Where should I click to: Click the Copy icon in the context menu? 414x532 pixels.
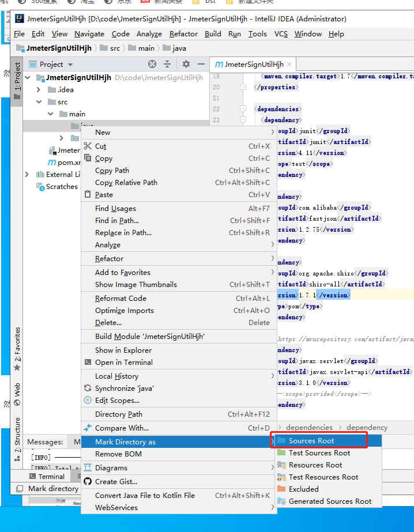(88, 158)
